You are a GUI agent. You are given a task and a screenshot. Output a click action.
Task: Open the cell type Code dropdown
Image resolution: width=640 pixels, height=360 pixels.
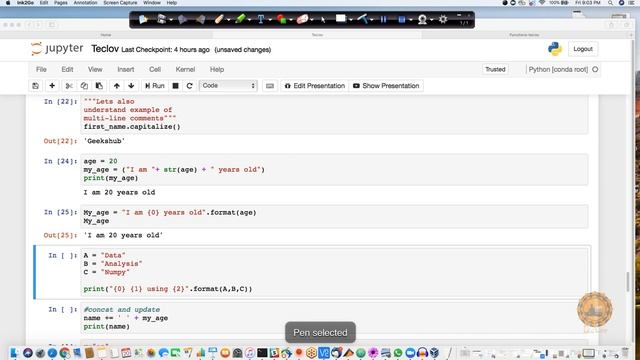tap(228, 86)
